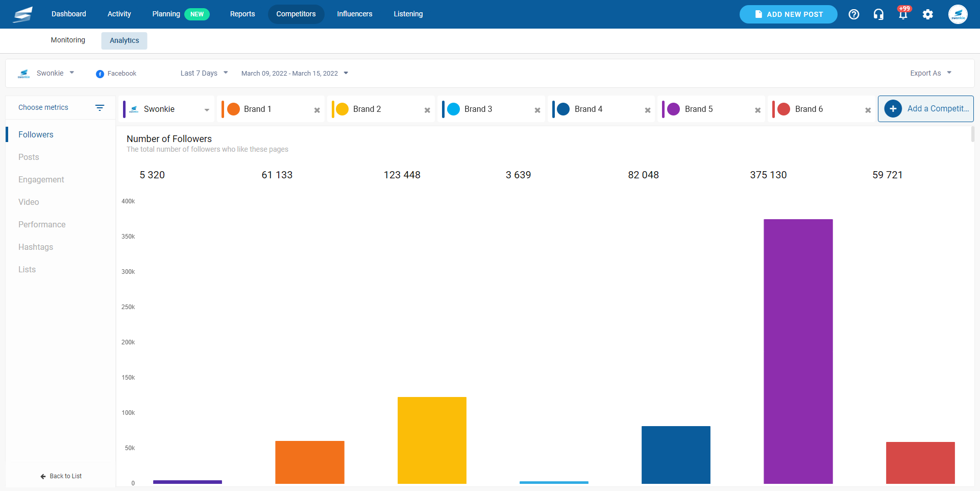The height and width of the screenshot is (491, 980).
Task: Click the Facebook network icon
Action: [100, 74]
